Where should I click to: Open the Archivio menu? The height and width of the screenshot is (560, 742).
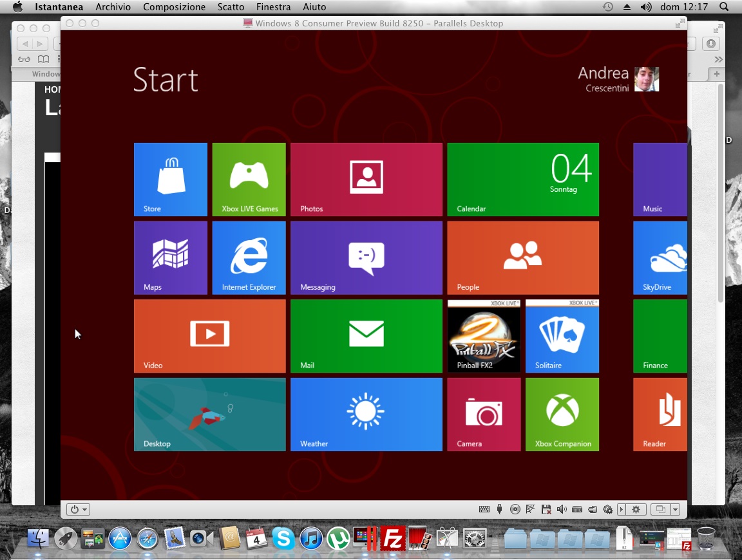point(113,6)
